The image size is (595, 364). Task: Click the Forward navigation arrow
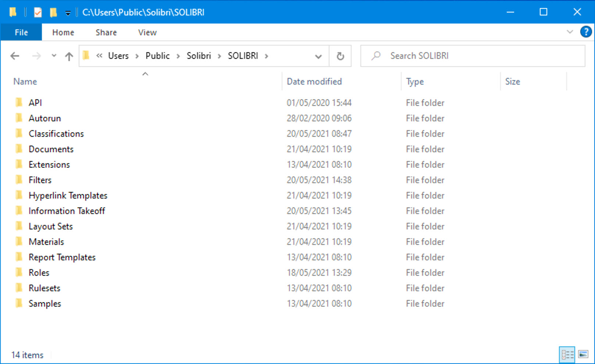[x=36, y=56]
